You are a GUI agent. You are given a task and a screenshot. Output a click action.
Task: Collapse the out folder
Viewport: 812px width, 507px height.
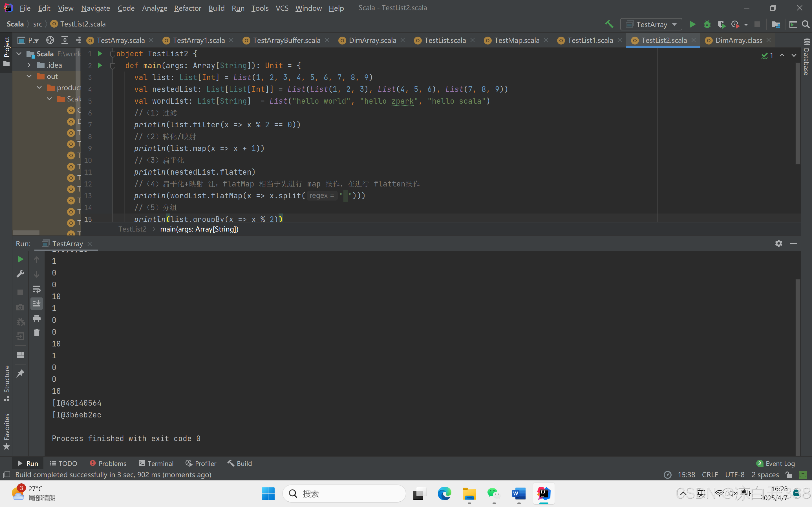click(x=29, y=76)
